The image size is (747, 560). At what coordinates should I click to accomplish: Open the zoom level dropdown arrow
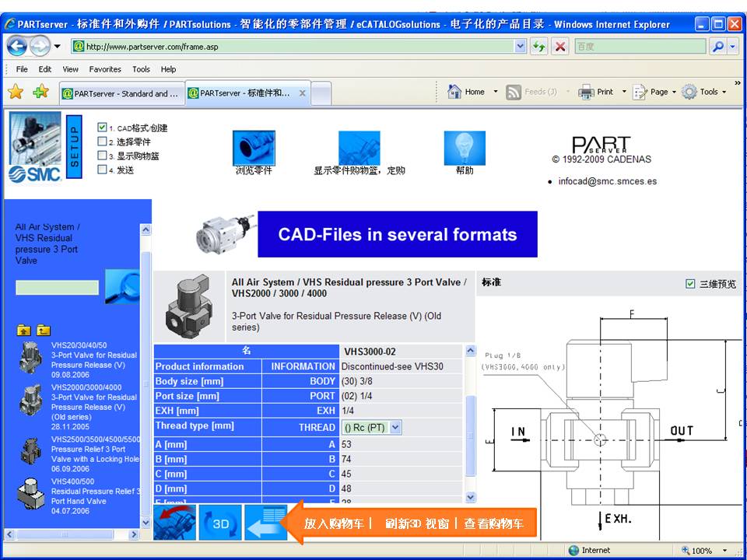(724, 551)
